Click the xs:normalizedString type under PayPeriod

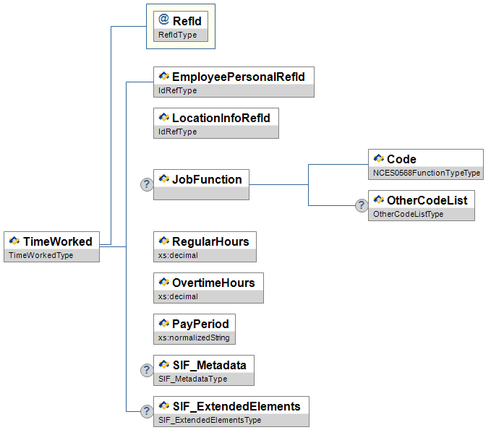(x=195, y=337)
